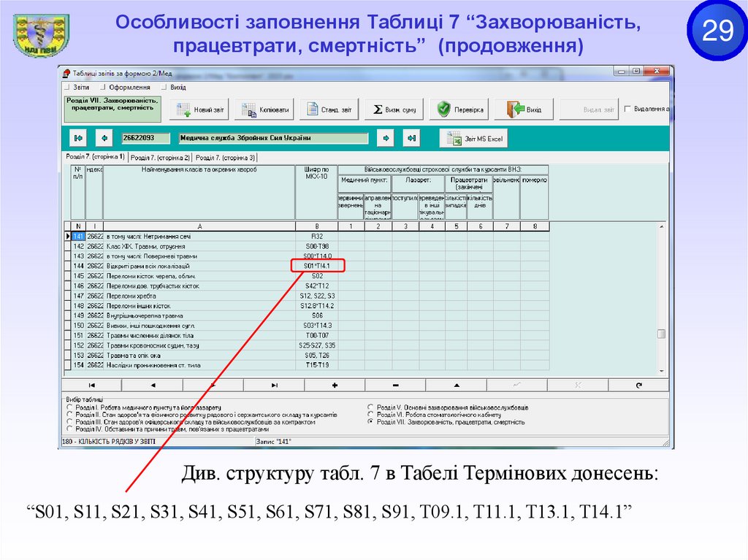Switch to Розділ 7. (сторінка 2) tab
This screenshot has width=748, height=560.
tap(160, 158)
